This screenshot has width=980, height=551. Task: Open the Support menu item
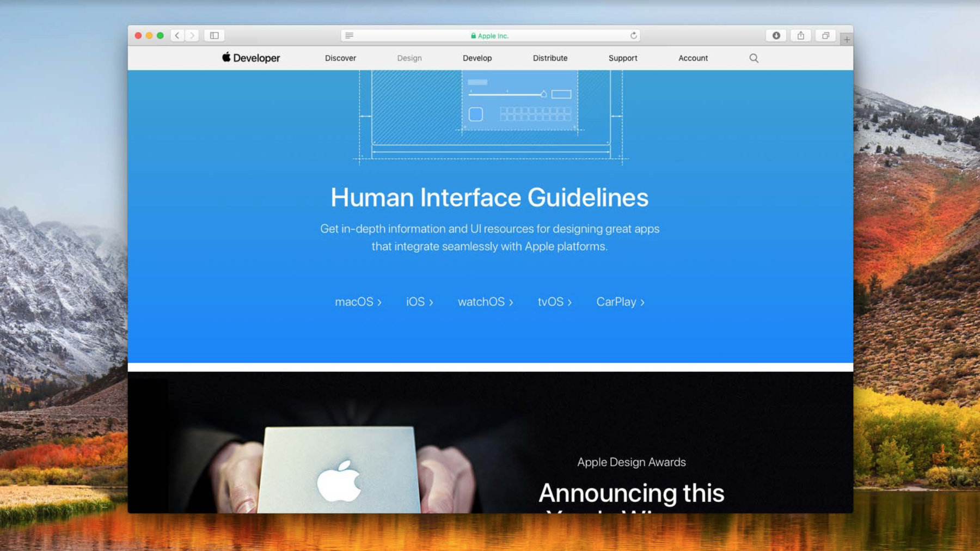point(623,58)
